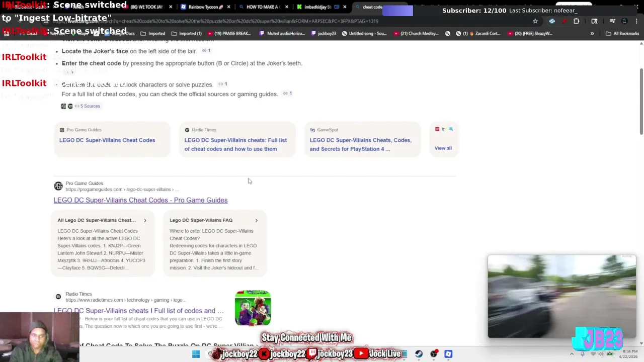
Task: Open Radio Times Full list of cheat codes card
Action: pos(235,144)
